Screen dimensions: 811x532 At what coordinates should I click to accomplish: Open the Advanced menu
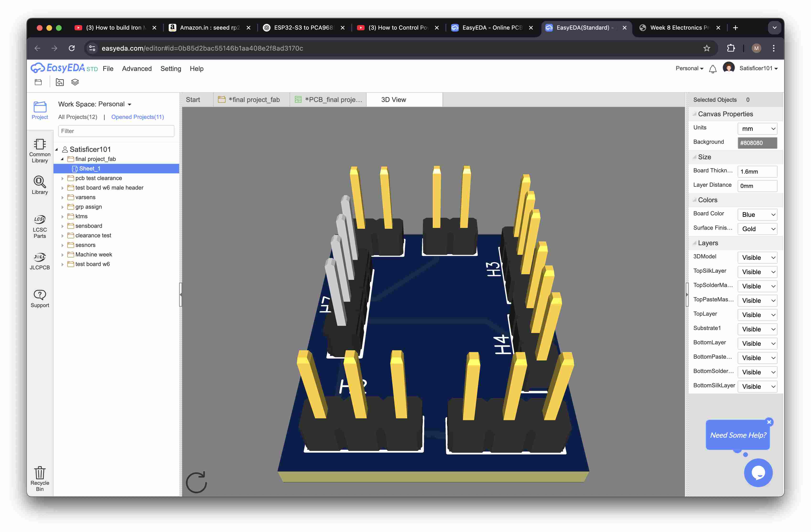point(137,69)
